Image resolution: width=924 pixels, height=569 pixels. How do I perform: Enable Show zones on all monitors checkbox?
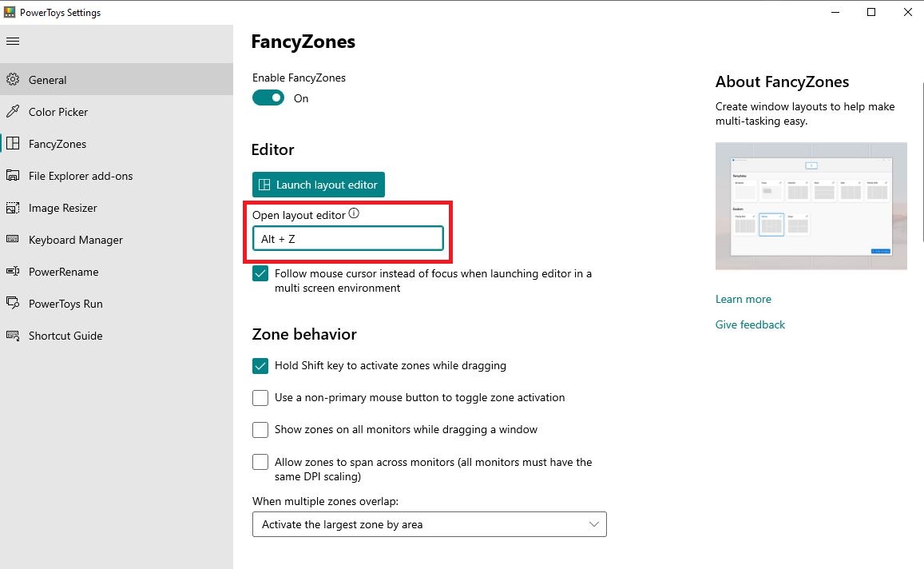coord(260,429)
